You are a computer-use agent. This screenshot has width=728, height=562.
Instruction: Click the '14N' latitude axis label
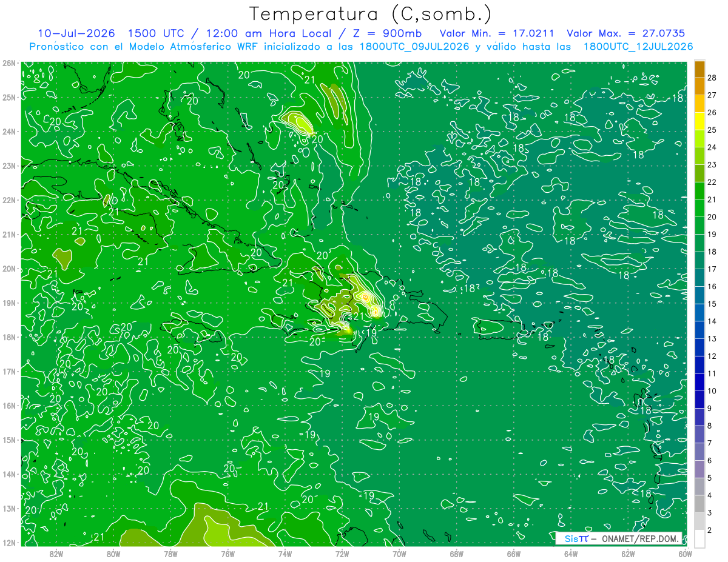8,474
